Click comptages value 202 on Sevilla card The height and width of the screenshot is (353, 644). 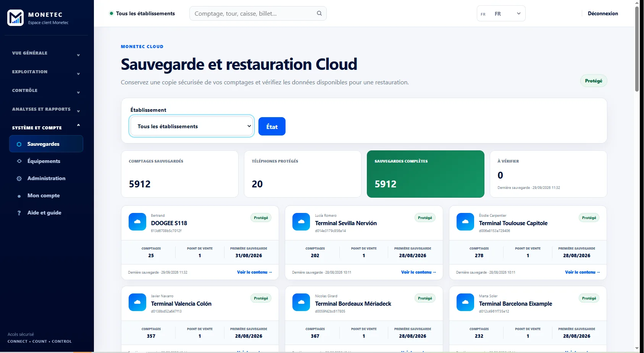click(315, 256)
